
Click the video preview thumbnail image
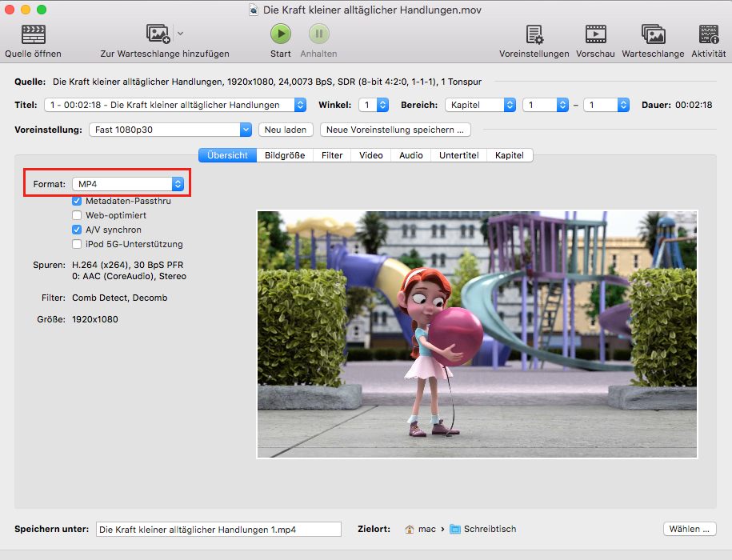[x=477, y=334]
